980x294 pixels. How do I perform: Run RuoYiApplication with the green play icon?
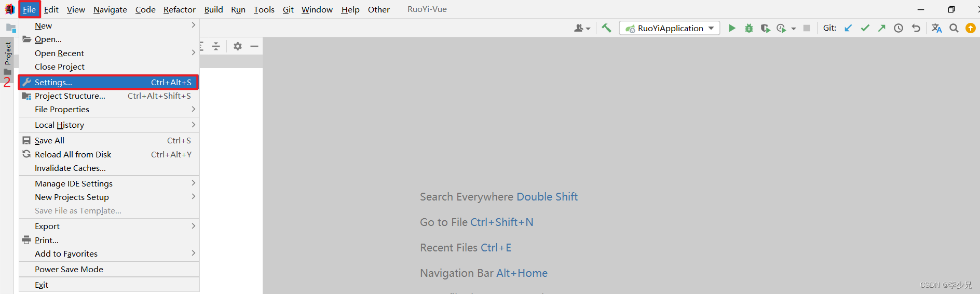[x=732, y=28]
